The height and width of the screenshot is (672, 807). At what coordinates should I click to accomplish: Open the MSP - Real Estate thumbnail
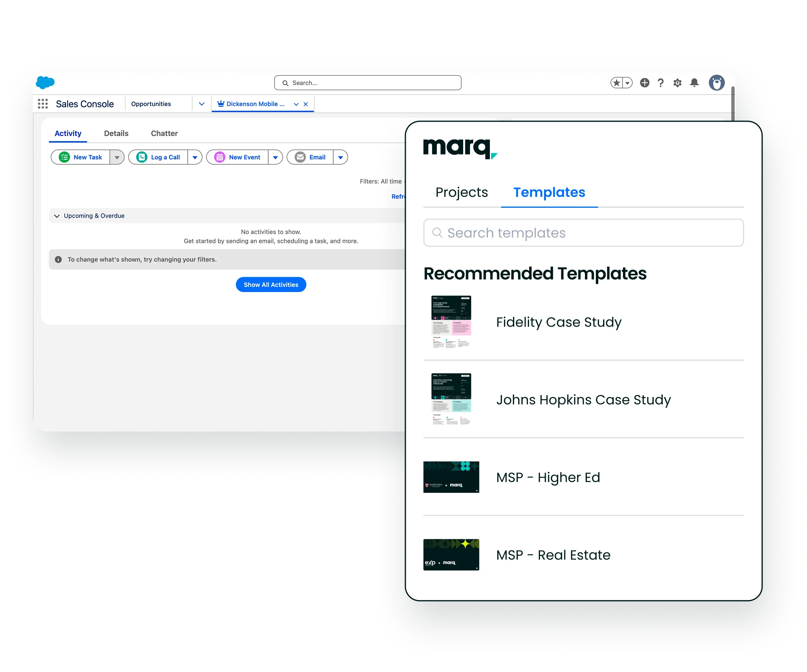click(451, 555)
